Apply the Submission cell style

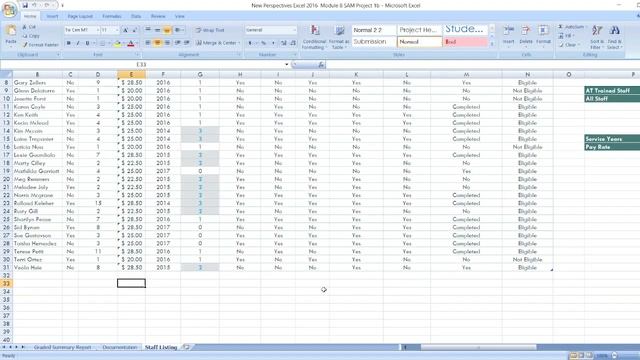point(374,42)
